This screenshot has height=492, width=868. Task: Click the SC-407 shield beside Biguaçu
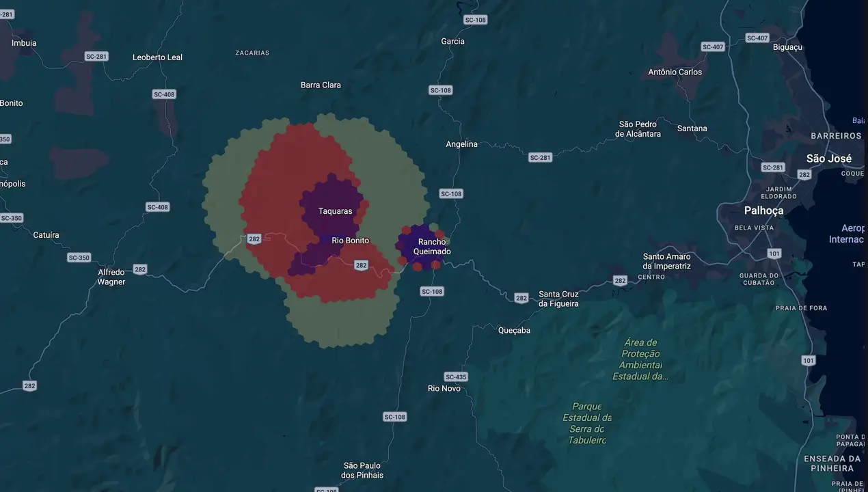click(757, 38)
